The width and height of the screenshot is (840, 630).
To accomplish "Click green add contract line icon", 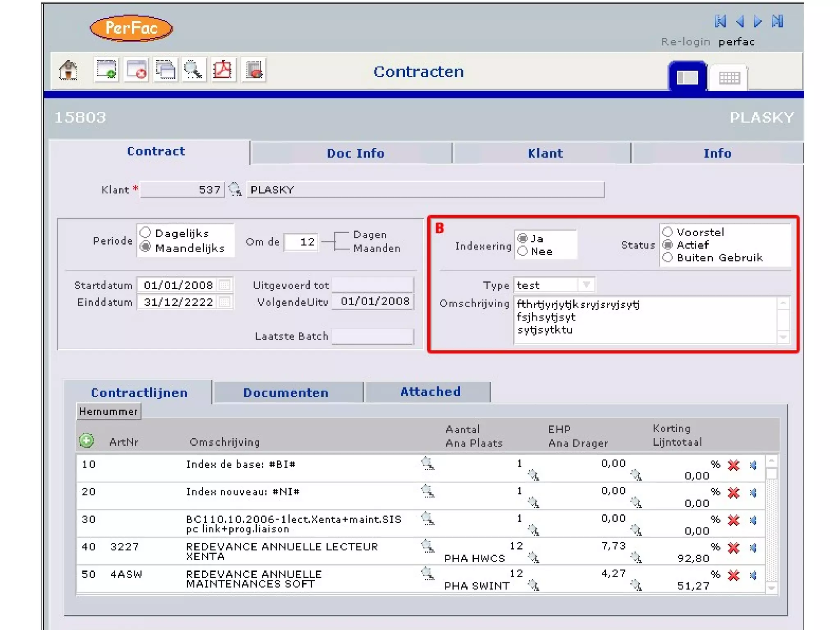I will point(86,441).
